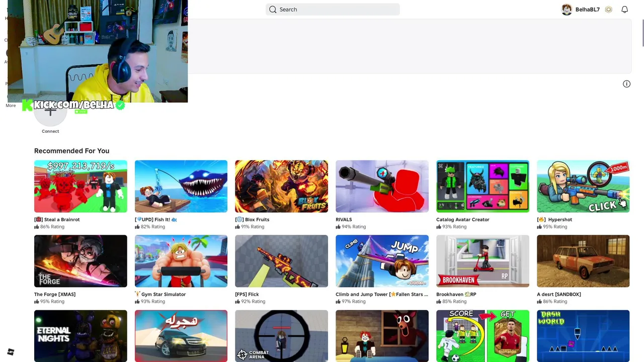Click 93% Rating under Catalog Avatar Creator
Image resolution: width=644 pixels, height=362 pixels.
[451, 227]
